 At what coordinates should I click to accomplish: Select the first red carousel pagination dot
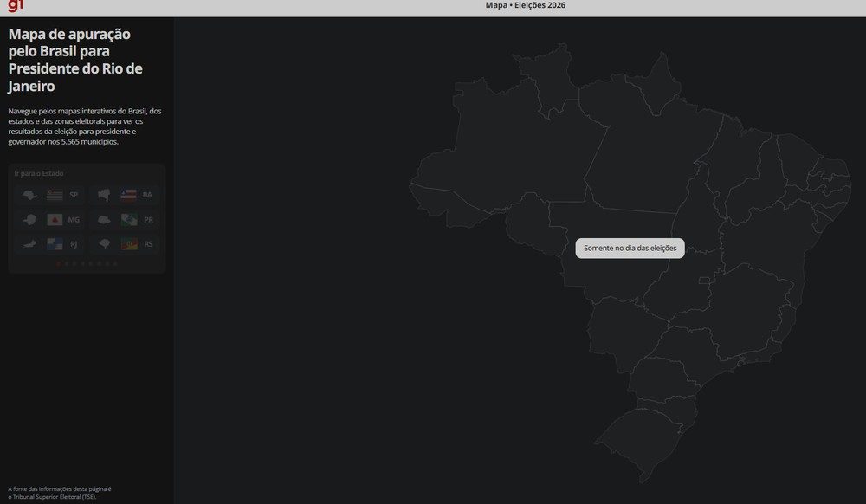[x=59, y=264]
